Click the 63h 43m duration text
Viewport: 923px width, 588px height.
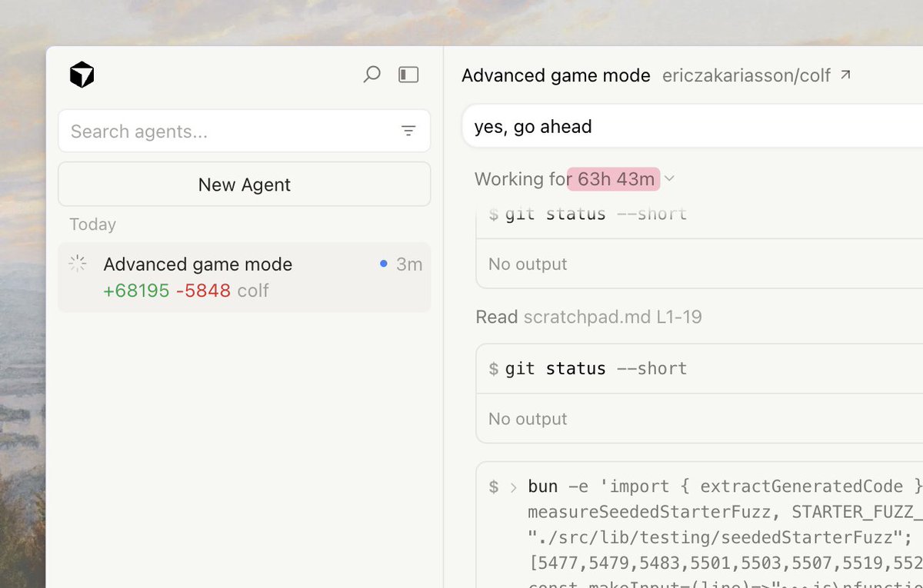pos(616,179)
